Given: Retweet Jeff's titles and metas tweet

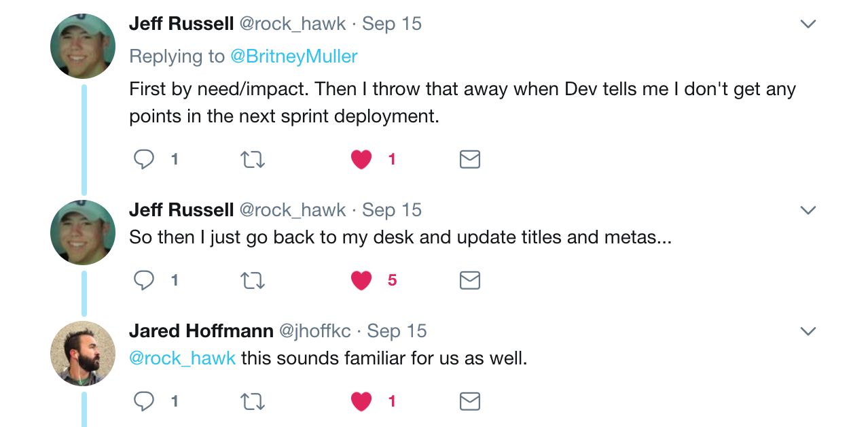Looking at the screenshot, I should (252, 279).
